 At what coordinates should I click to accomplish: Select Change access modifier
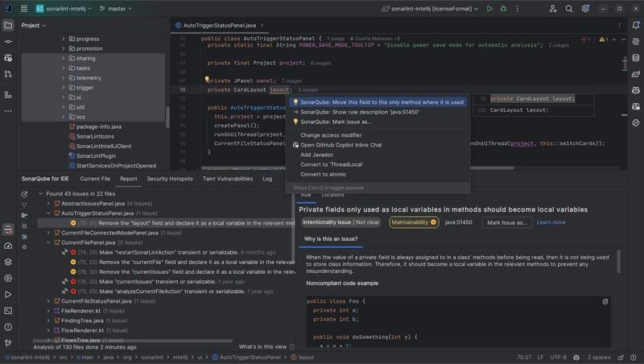point(378,135)
